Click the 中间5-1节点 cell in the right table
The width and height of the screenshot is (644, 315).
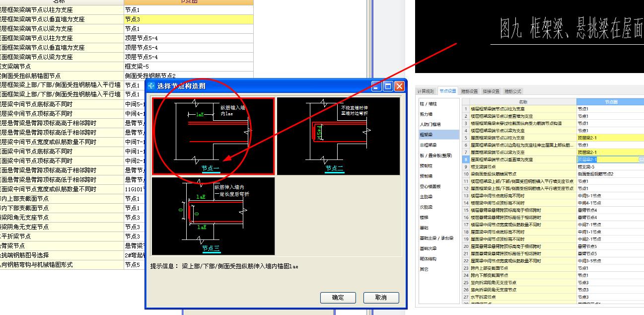pos(610,196)
